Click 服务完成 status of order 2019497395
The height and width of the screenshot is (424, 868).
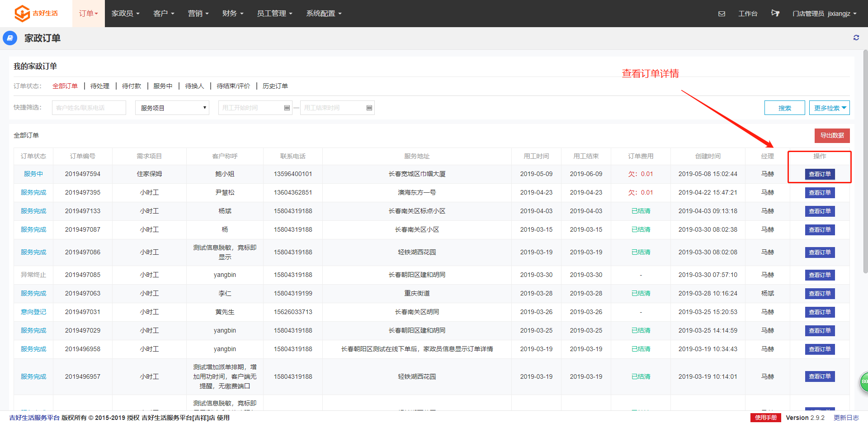[33, 192]
